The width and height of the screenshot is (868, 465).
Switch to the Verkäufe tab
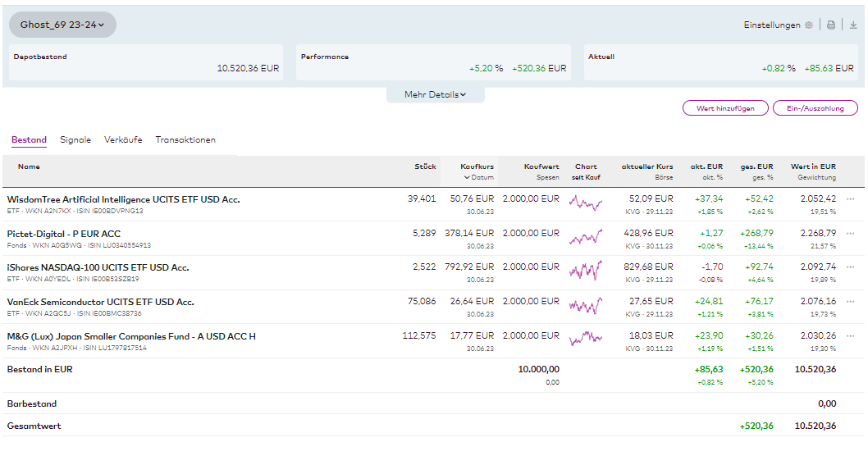tap(123, 140)
